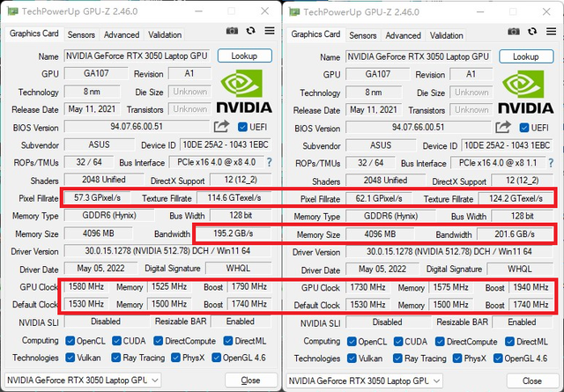Click Driver Version field in left window
The image size is (564, 392).
point(167,251)
